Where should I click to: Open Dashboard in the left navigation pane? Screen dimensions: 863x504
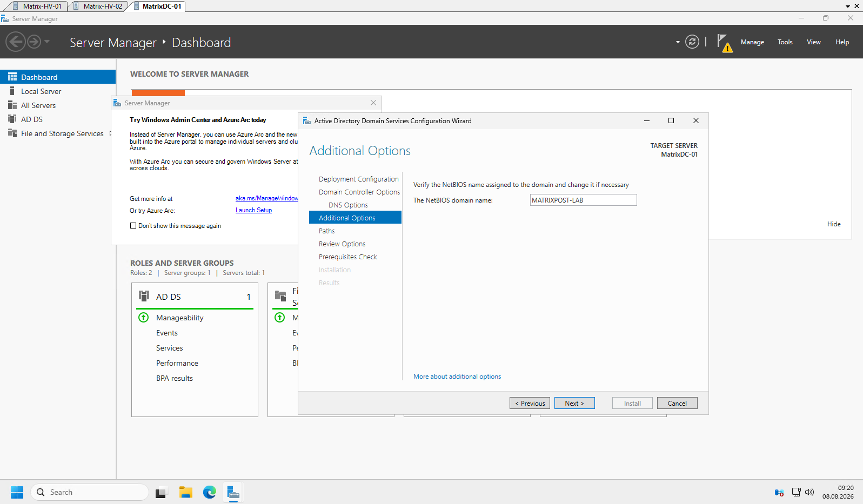click(58, 77)
